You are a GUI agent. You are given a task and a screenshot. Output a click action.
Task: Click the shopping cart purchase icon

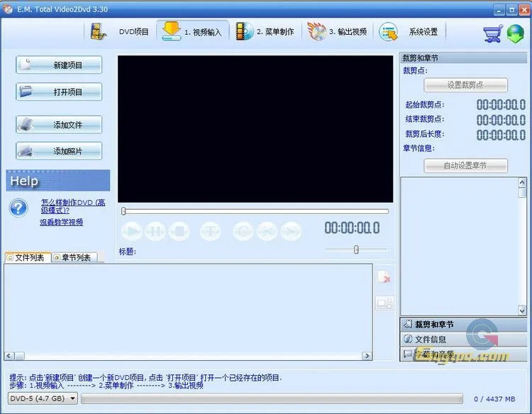click(493, 33)
